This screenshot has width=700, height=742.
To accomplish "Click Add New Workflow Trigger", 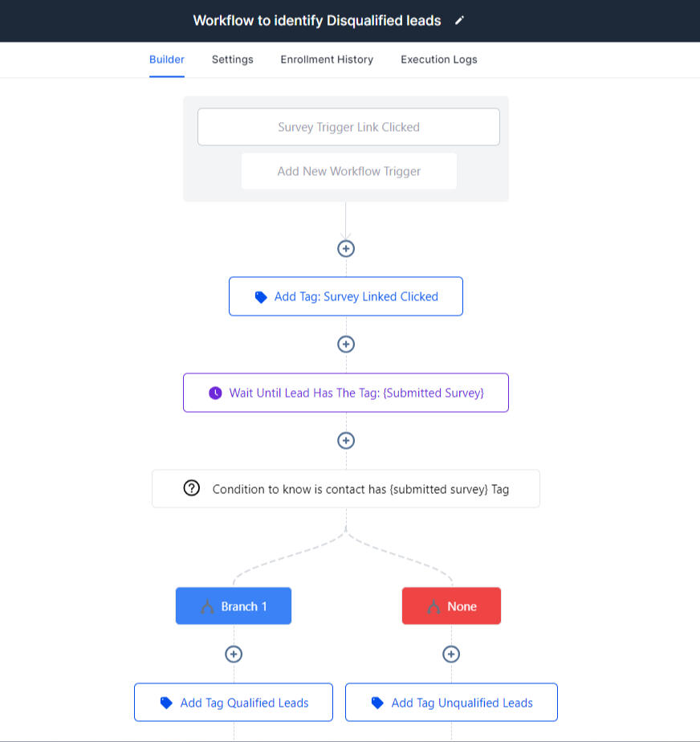I will pos(349,171).
